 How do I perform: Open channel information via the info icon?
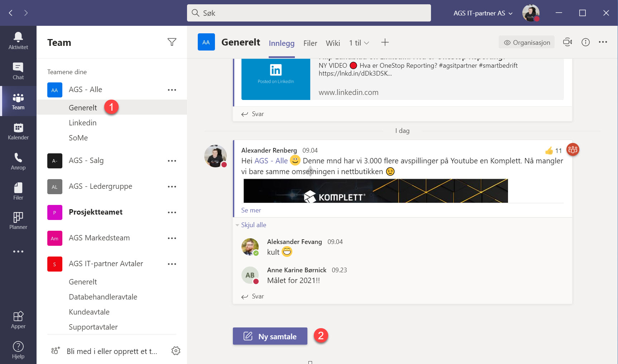click(586, 42)
